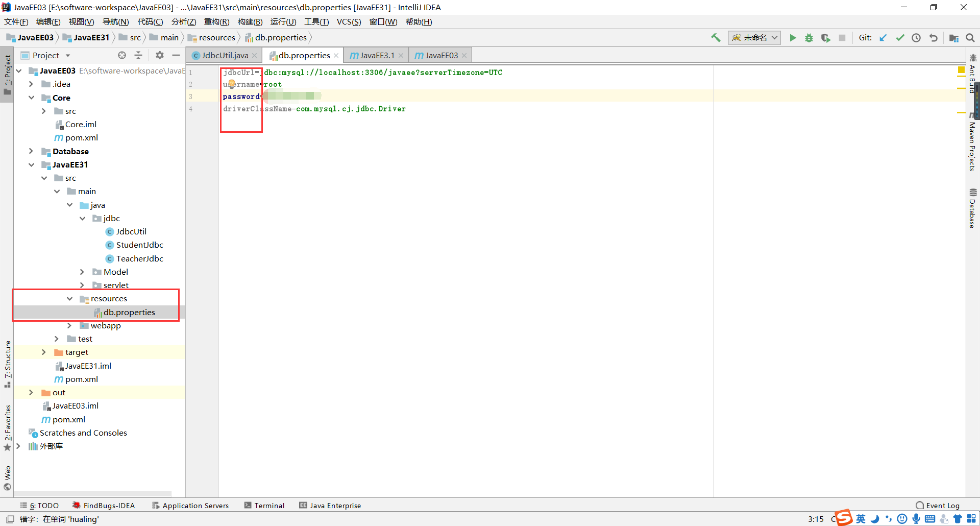
Task: Click the Sogou input method logo
Action: point(844,518)
